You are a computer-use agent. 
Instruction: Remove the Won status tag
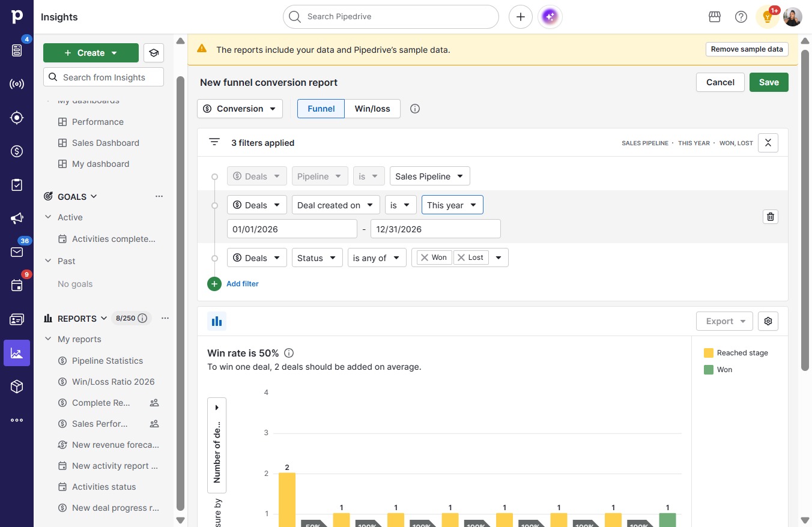pos(425,257)
